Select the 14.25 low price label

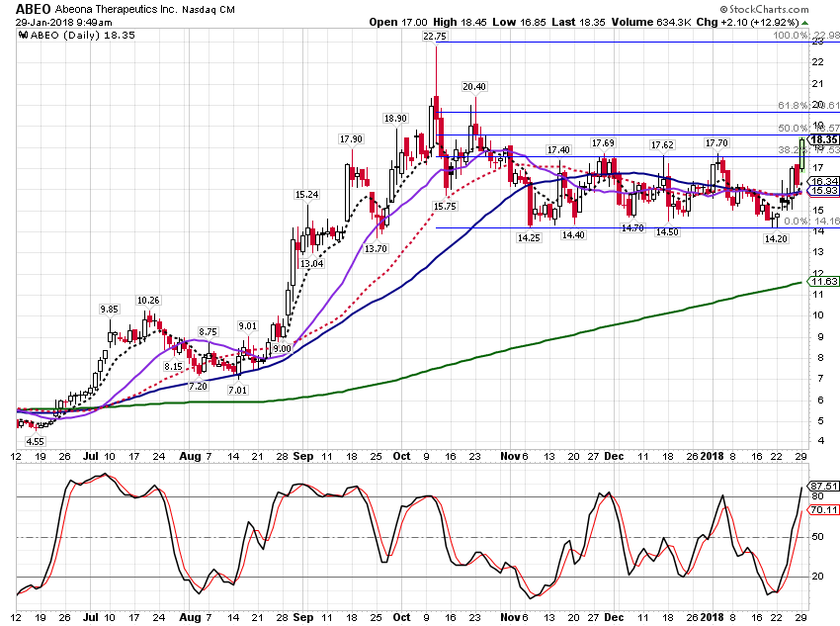pyautogui.click(x=529, y=237)
